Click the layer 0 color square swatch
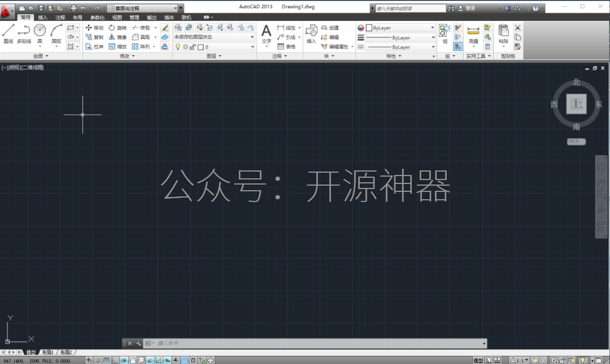 (x=201, y=47)
